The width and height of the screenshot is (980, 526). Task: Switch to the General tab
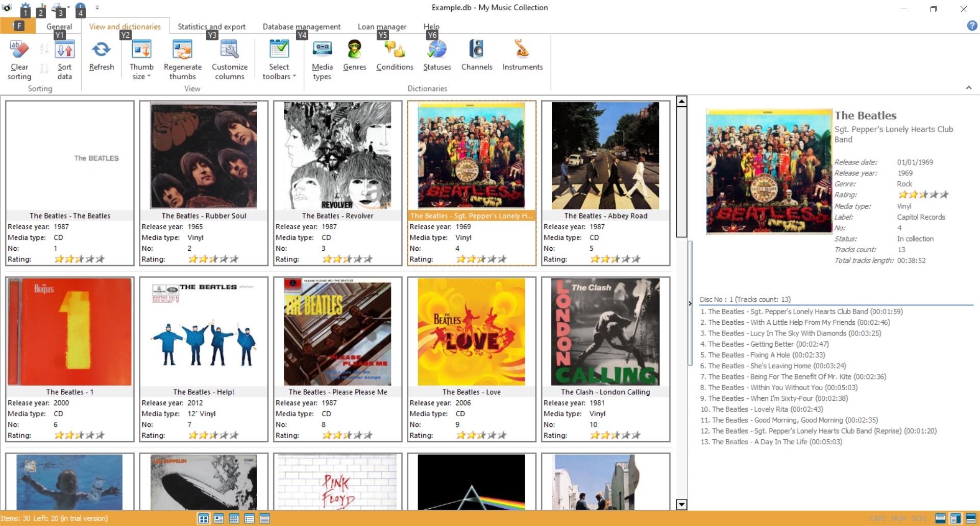coord(59,27)
